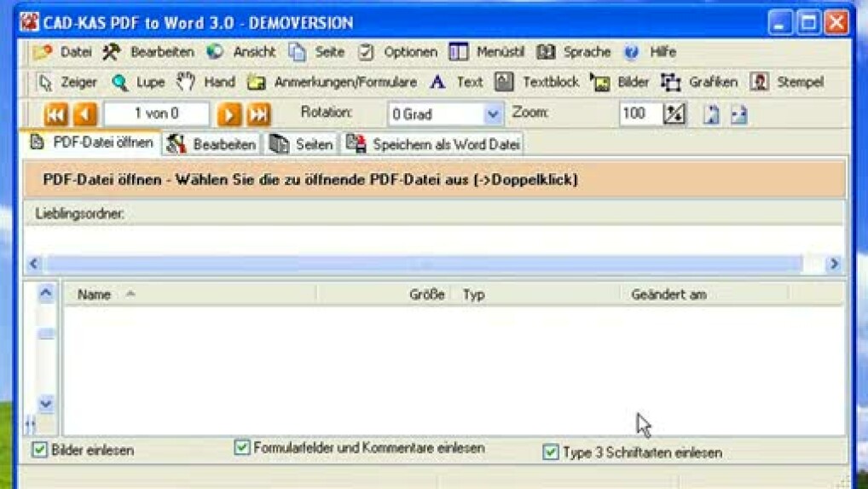Activate the Hand pan tool
The height and width of the screenshot is (489, 868).
pos(205,83)
